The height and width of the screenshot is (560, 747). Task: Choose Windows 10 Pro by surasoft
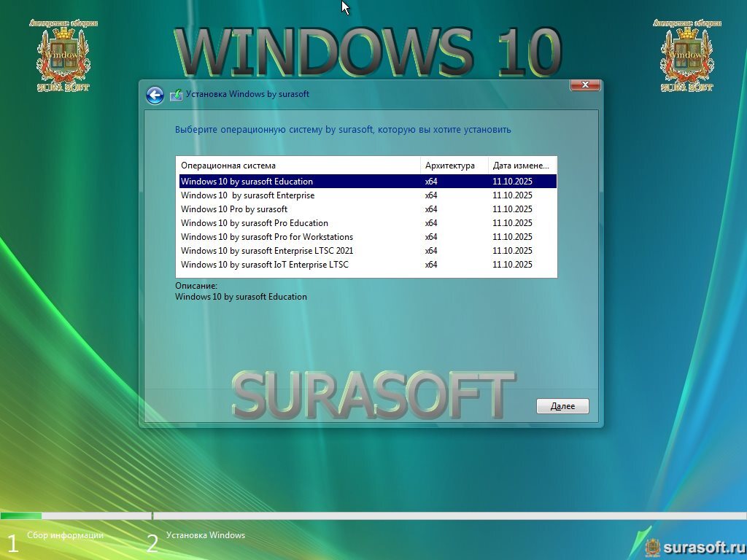(x=368, y=209)
